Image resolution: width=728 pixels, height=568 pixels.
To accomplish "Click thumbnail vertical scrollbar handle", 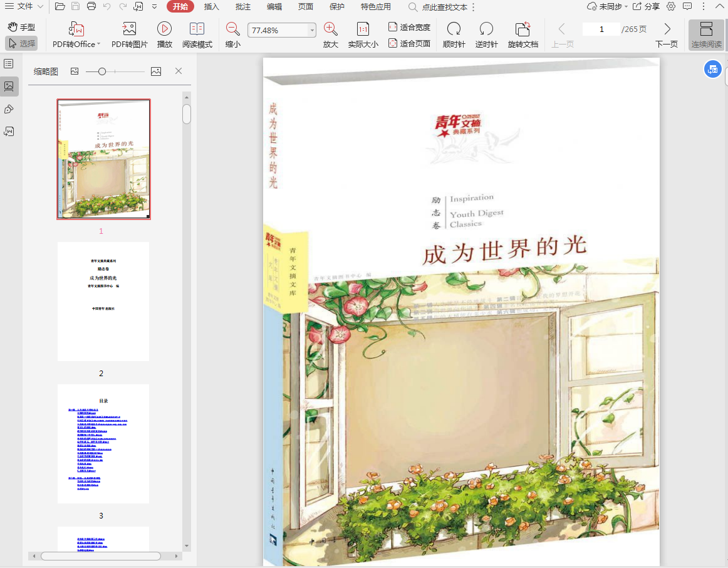I will point(187,114).
